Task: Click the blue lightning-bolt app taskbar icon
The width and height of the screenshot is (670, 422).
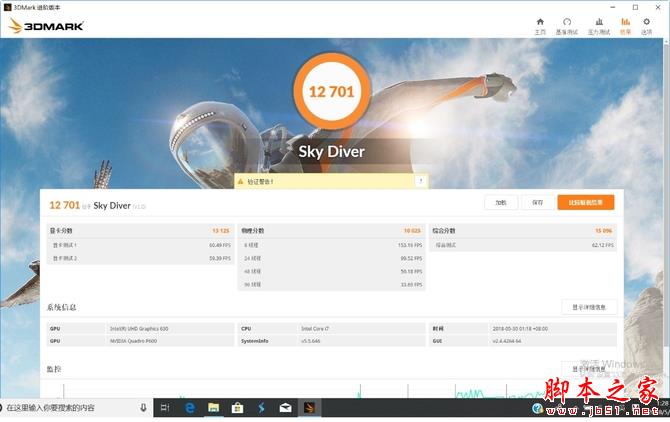Action: (x=262, y=408)
